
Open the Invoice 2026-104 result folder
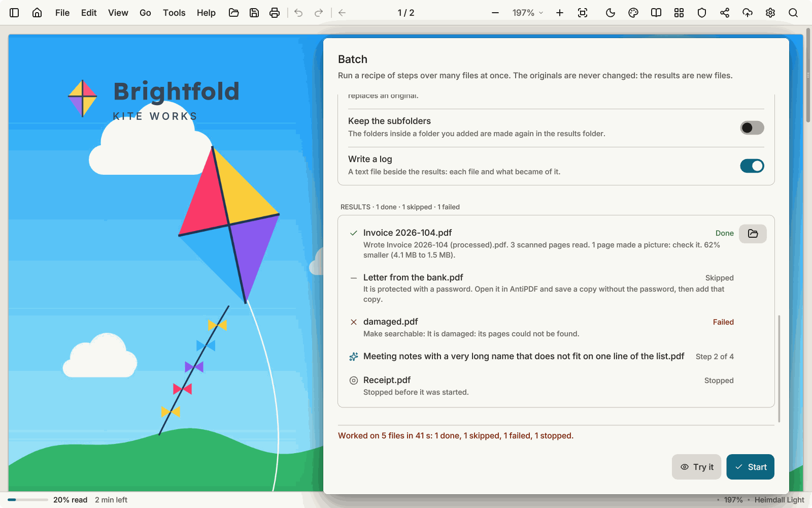753,234
